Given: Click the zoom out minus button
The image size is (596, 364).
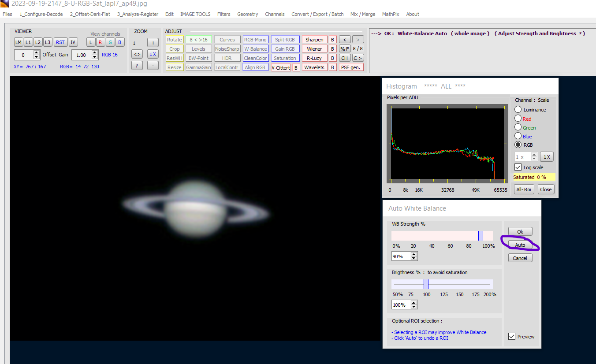Looking at the screenshot, I should click(x=153, y=66).
